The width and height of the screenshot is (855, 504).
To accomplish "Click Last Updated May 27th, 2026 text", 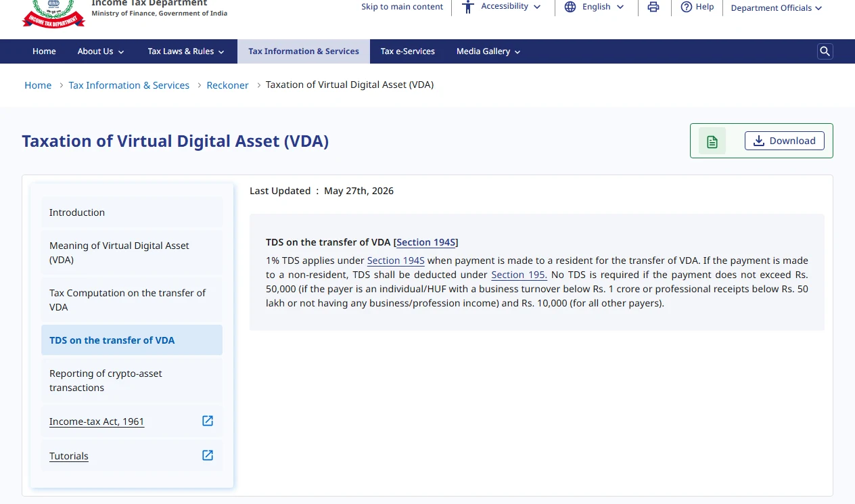I will click(x=321, y=191).
